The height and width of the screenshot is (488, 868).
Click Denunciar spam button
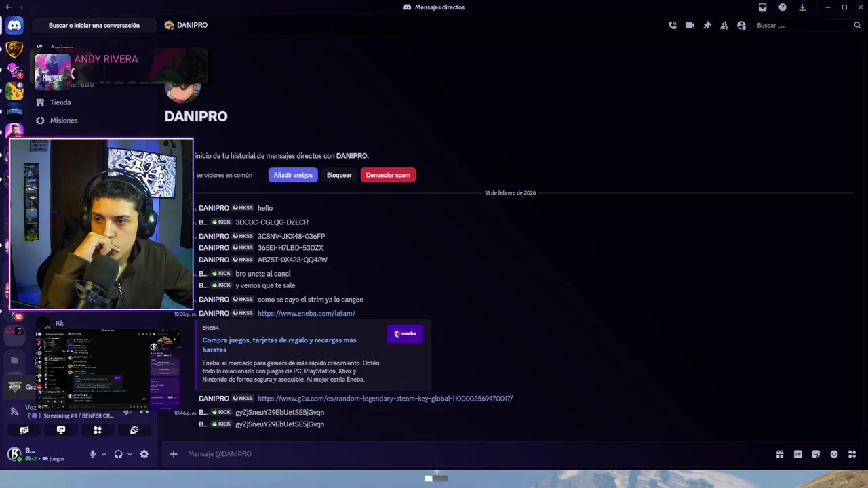click(388, 175)
